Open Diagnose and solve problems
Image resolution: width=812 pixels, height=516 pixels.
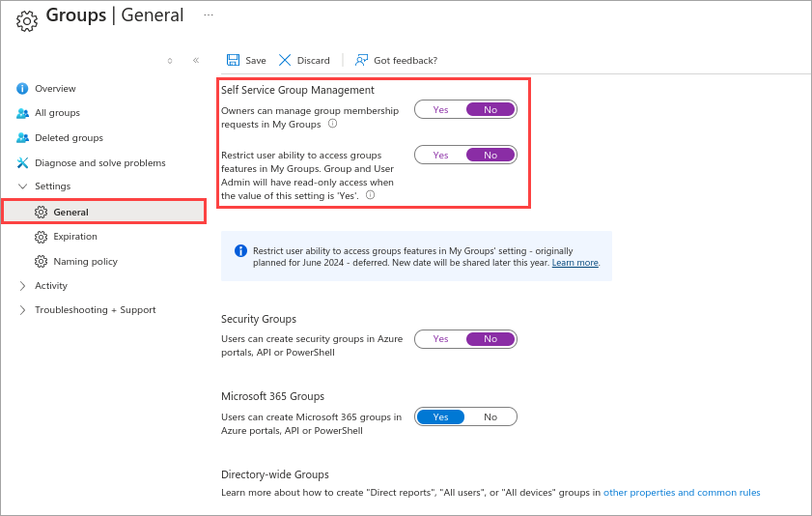point(100,162)
